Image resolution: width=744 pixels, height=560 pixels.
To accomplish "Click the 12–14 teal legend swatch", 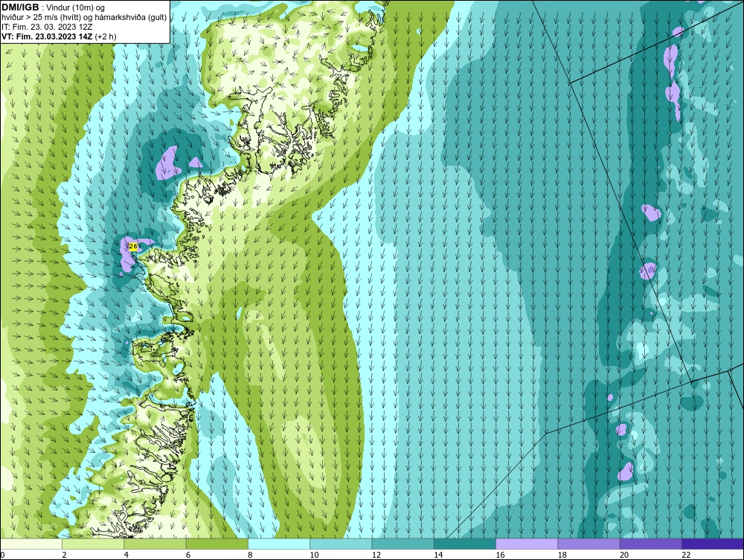I will (x=403, y=544).
